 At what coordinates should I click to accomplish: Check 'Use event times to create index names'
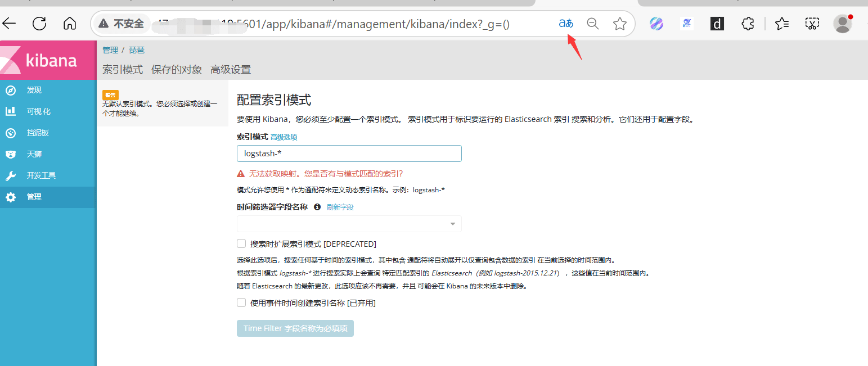241,302
